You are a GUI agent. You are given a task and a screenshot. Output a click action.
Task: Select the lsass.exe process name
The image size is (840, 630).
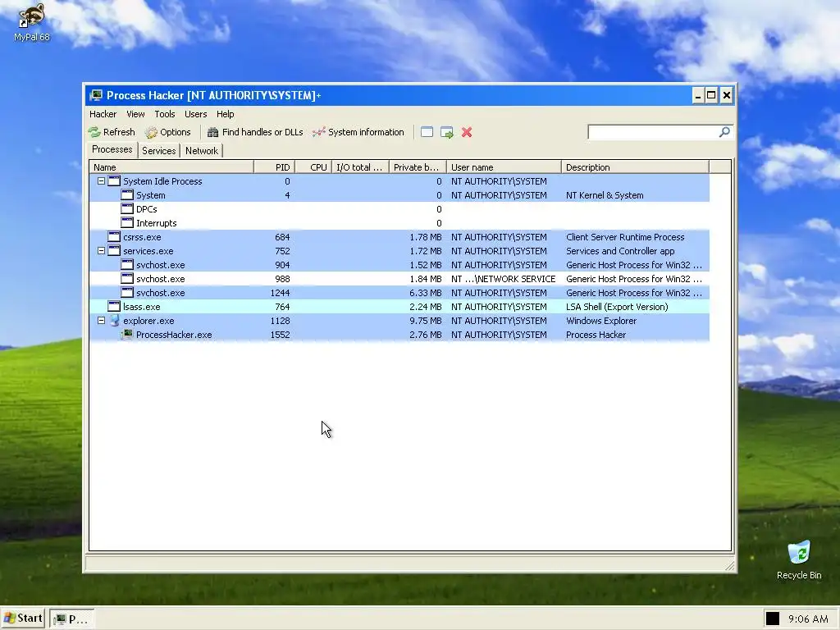pyautogui.click(x=141, y=307)
